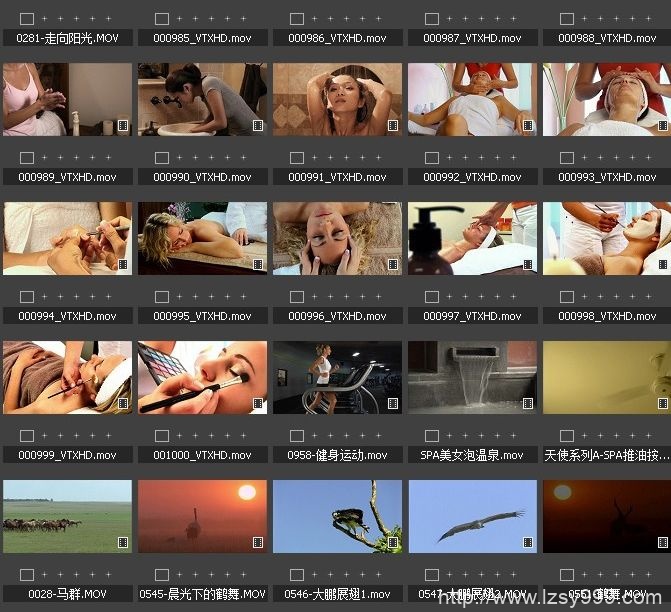Click the SPA美女泡温泉.mov filename label
The image size is (671, 612).
(472, 455)
